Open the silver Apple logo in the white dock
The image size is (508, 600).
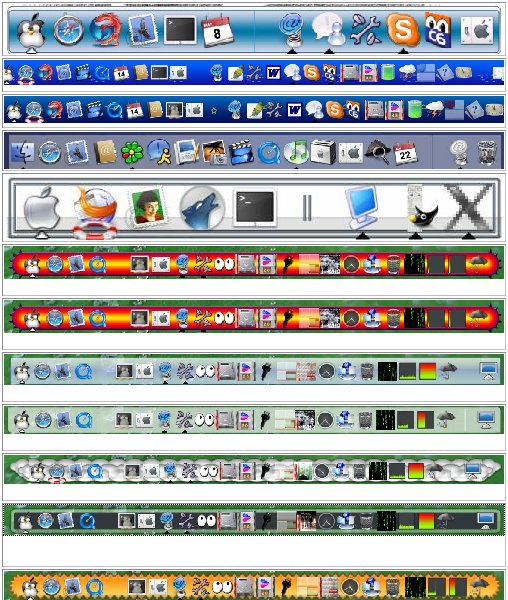(x=41, y=208)
